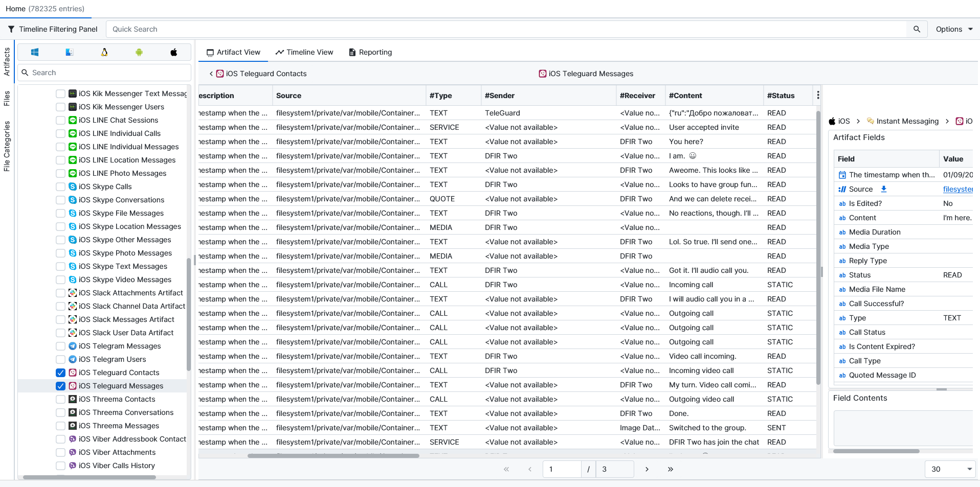The width and height of the screenshot is (980, 487).
Task: Check iOS Skype Calls checkbox
Action: coord(60,187)
